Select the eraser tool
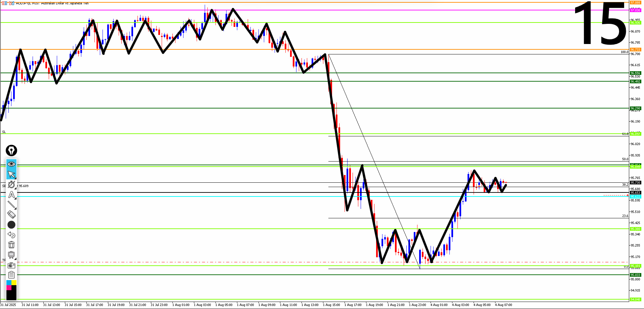644x309 pixels. point(11,214)
